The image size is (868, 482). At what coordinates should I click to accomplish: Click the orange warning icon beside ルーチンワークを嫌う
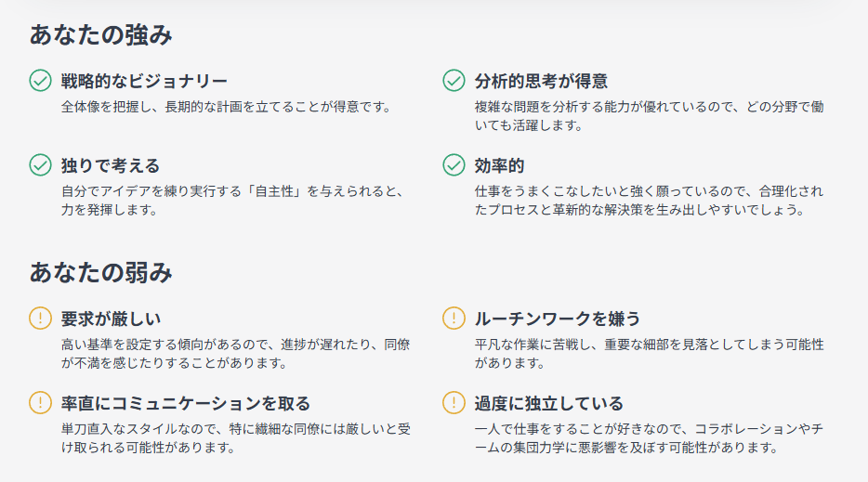coord(454,319)
